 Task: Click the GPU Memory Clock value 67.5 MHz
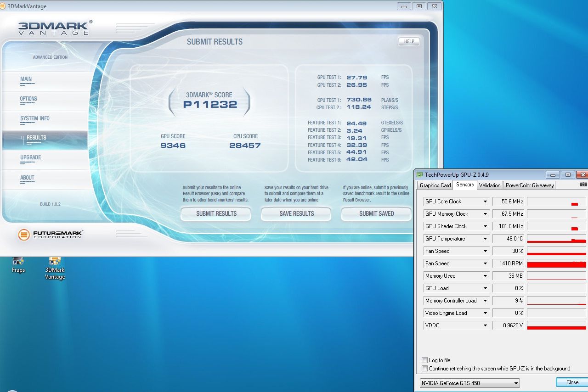(x=509, y=214)
